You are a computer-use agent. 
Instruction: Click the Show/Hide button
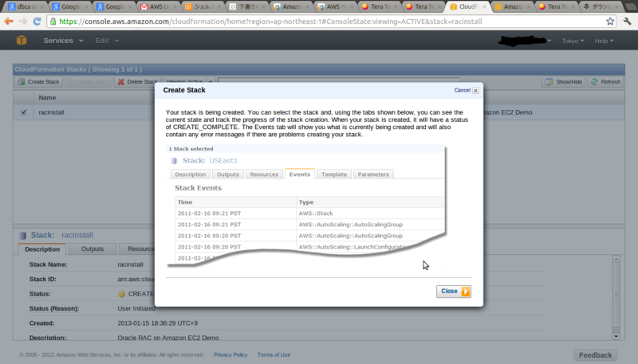pyautogui.click(x=564, y=82)
